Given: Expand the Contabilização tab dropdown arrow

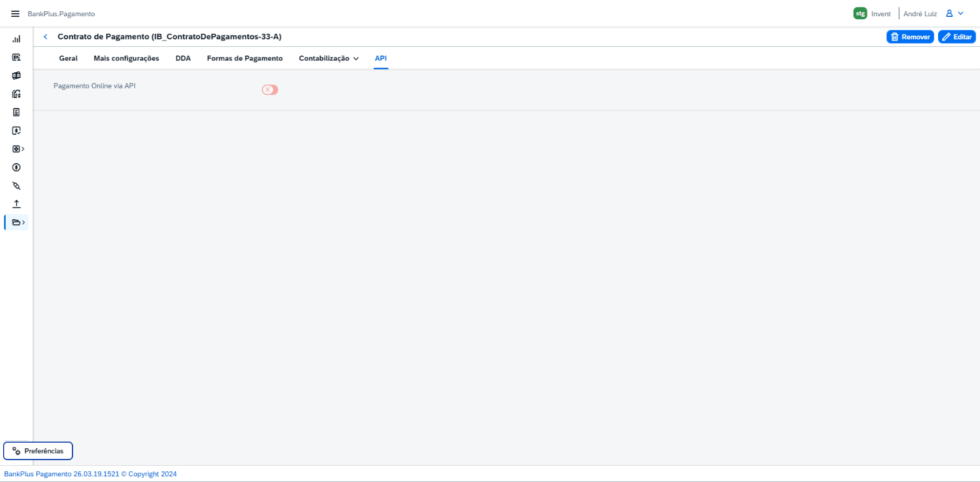Looking at the screenshot, I should pyautogui.click(x=356, y=59).
